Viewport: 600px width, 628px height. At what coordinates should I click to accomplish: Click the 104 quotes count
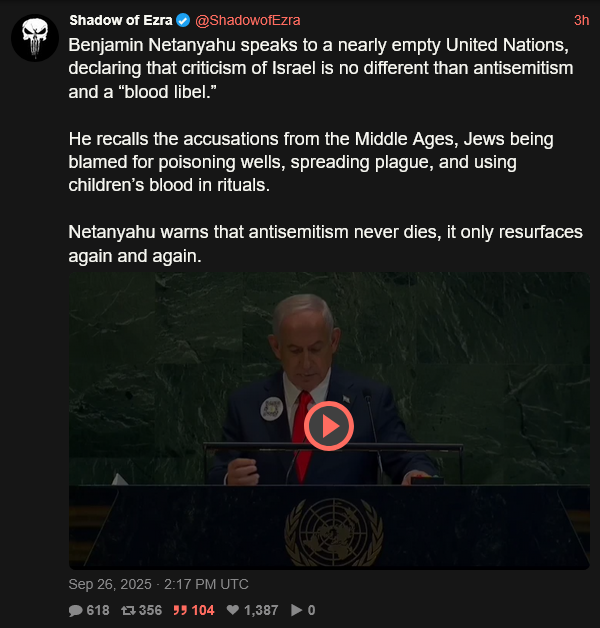pyautogui.click(x=203, y=610)
